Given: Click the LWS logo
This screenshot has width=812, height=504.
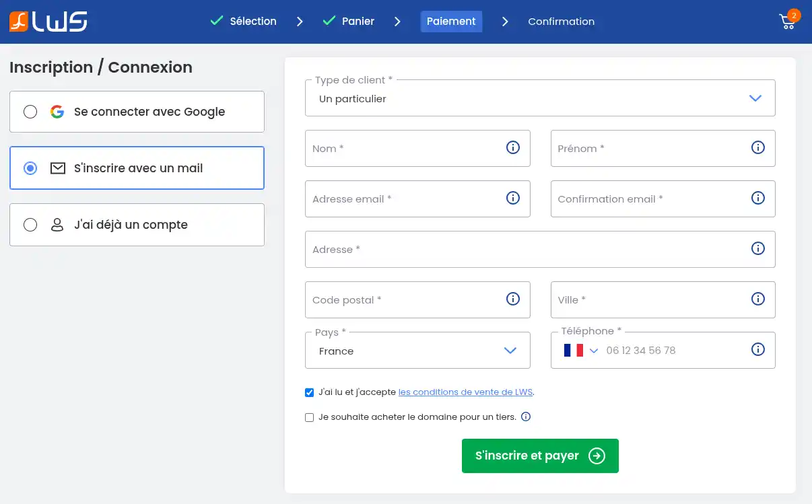Looking at the screenshot, I should tap(48, 22).
